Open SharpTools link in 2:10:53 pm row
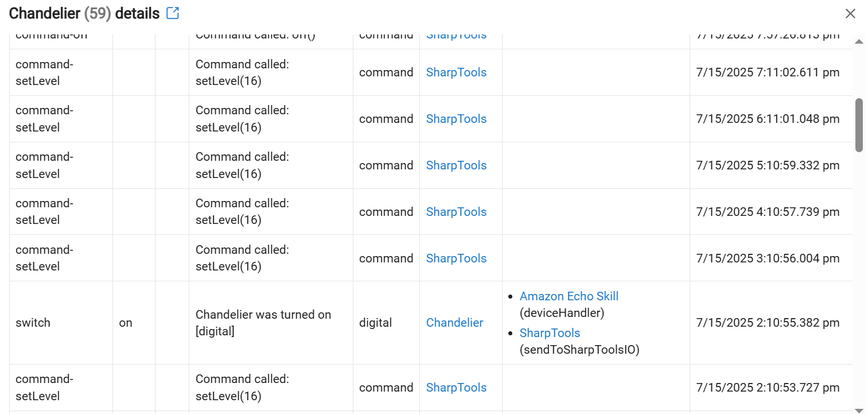Viewport: 868px width, 414px height. tap(456, 388)
